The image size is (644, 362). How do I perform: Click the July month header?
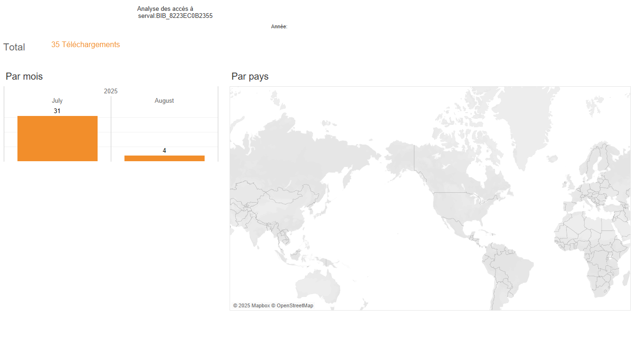tap(57, 101)
